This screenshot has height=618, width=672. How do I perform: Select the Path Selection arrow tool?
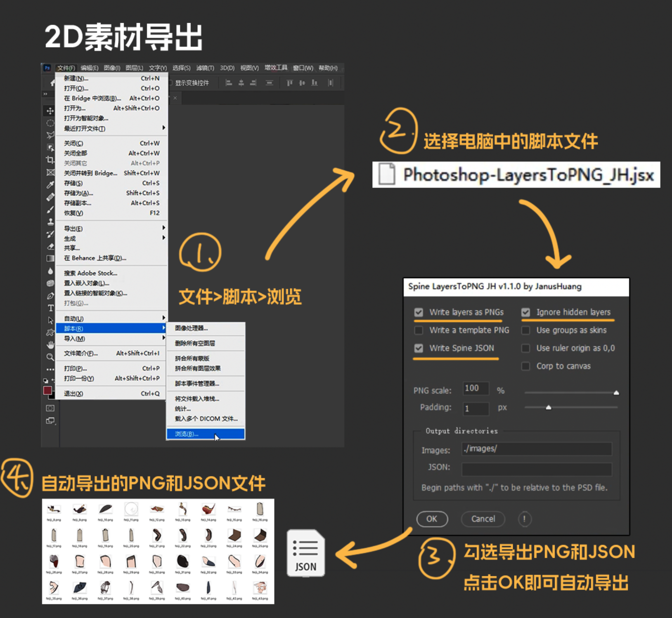point(50,320)
